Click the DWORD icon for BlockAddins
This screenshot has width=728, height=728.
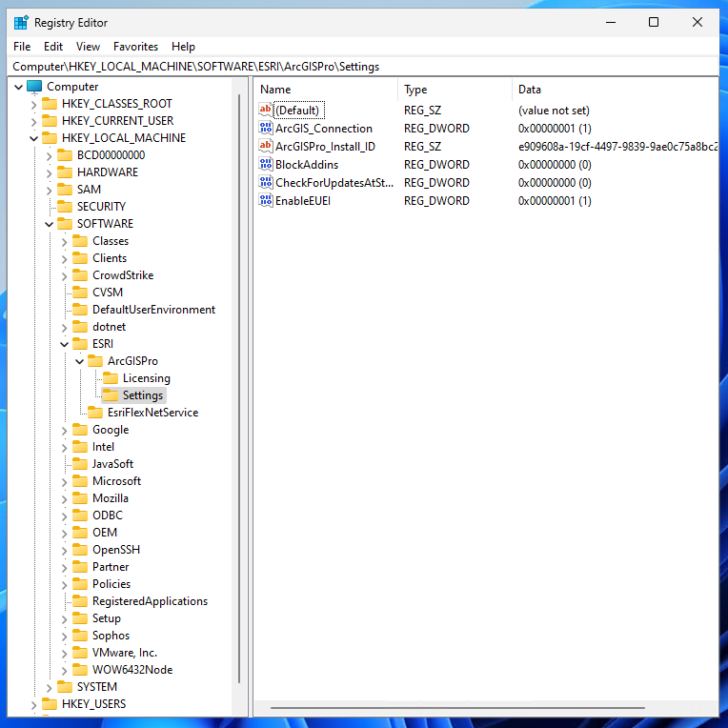(266, 164)
